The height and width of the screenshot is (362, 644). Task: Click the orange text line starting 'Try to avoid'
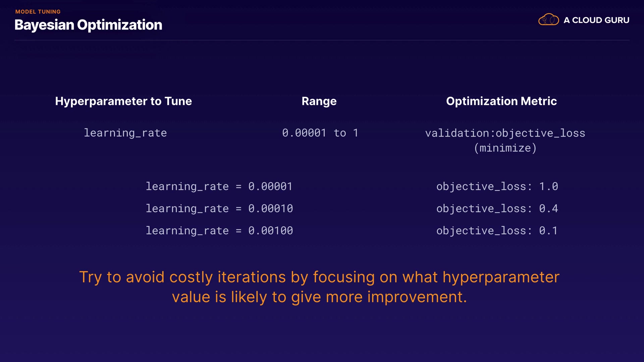point(319,277)
